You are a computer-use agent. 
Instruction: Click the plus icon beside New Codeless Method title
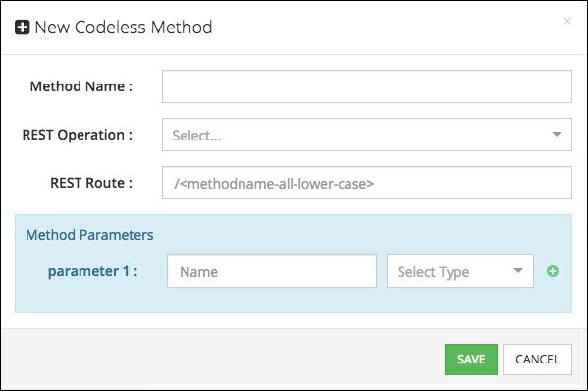pos(23,28)
